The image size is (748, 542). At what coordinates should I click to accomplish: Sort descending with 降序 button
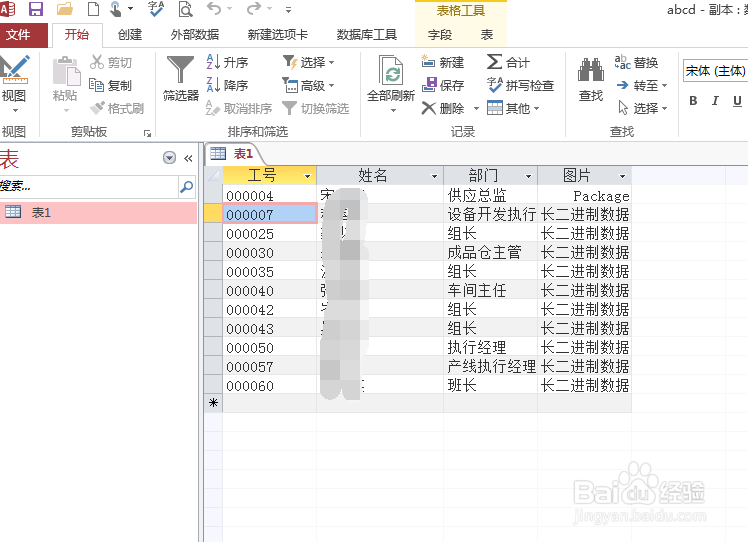(x=228, y=85)
